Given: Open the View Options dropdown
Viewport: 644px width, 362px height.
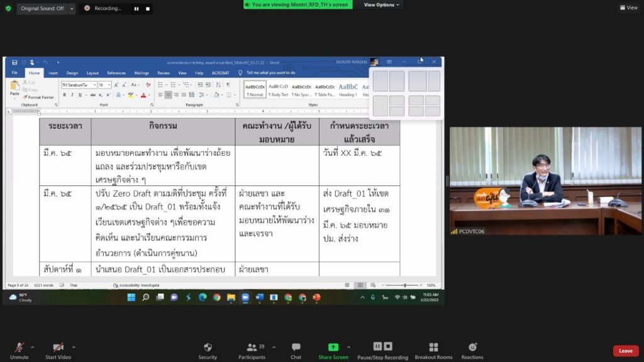Looking at the screenshot, I should click(382, 5).
